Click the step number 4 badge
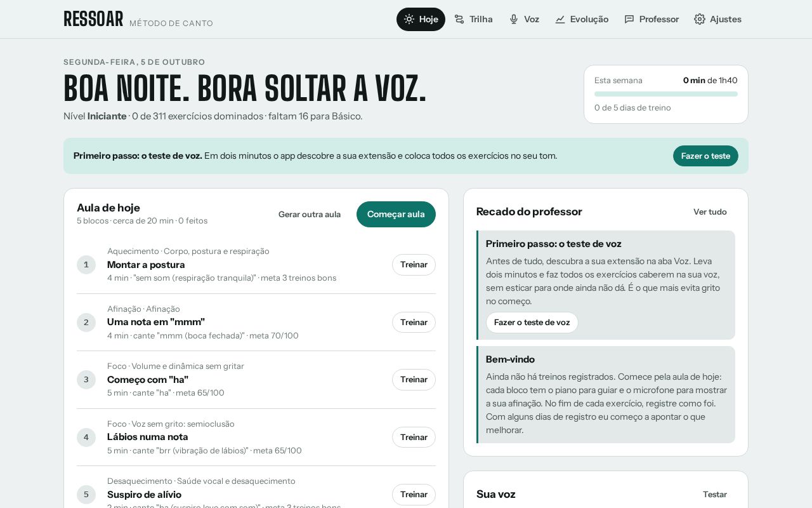The width and height of the screenshot is (812, 508). tap(86, 437)
